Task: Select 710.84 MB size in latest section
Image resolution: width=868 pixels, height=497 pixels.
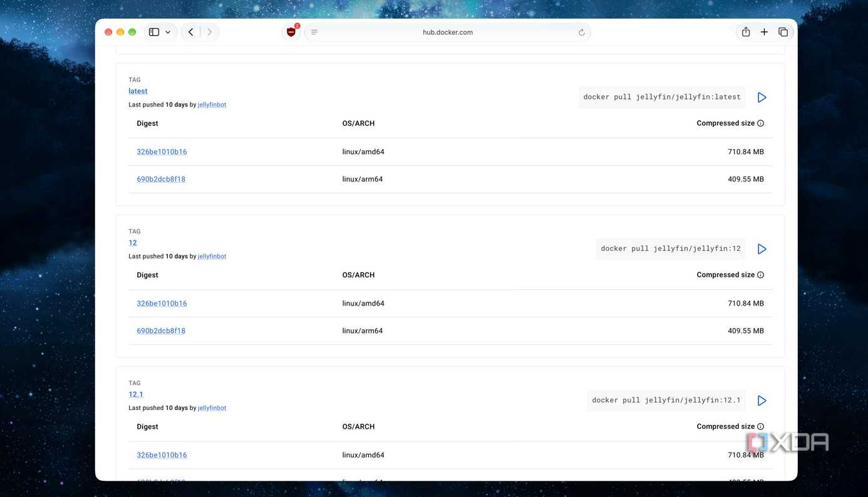Action: click(746, 151)
